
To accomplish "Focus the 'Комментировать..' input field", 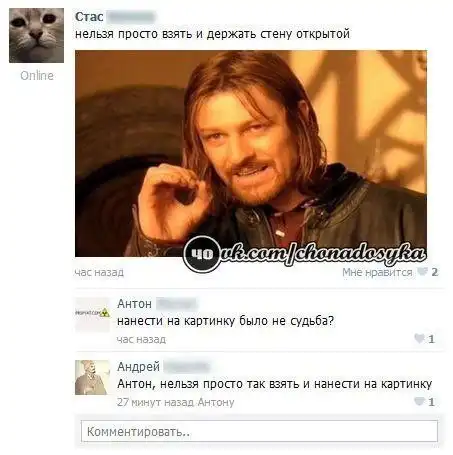I will click(x=259, y=432).
